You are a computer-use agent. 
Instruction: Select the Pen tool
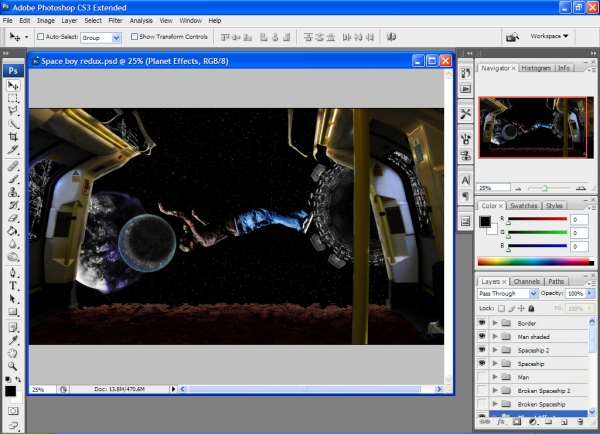tap(13, 272)
